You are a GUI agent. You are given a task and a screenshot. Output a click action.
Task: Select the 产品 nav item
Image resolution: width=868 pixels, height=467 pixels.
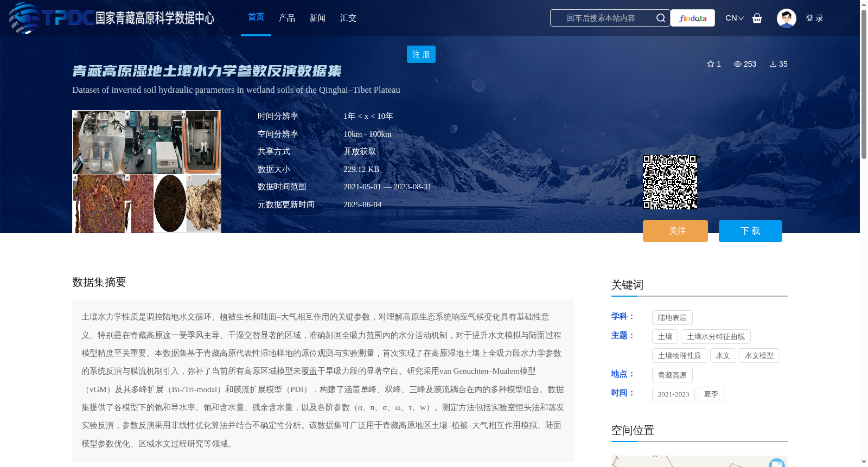click(x=287, y=18)
